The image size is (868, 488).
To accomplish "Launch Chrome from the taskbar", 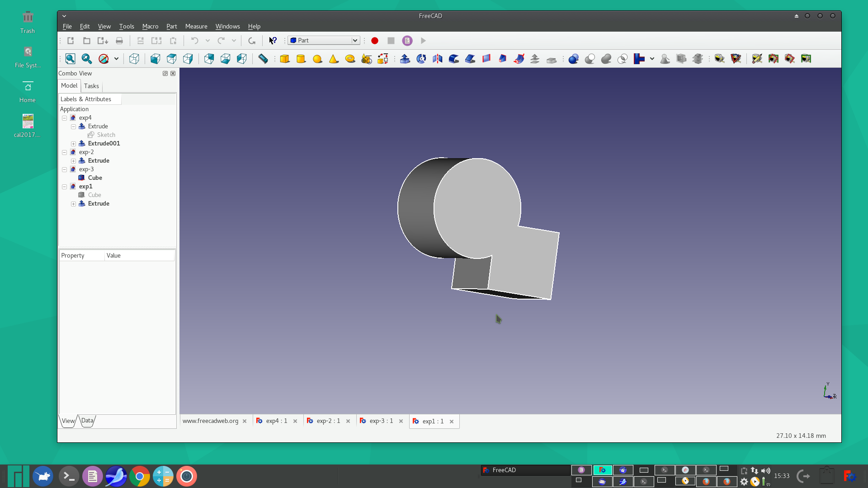I will [x=140, y=476].
